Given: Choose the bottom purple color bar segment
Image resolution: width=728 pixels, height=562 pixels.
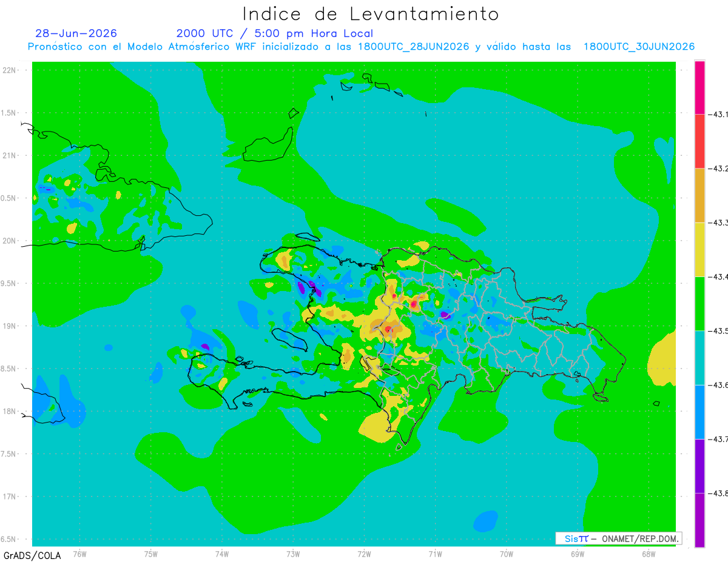Looking at the screenshot, I should [x=699, y=520].
